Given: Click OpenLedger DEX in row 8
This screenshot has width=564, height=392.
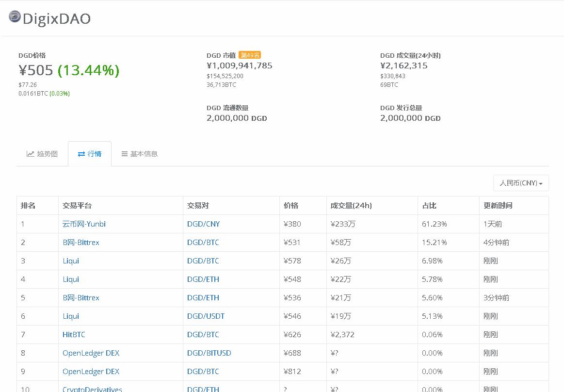Looking at the screenshot, I should 91,353.
